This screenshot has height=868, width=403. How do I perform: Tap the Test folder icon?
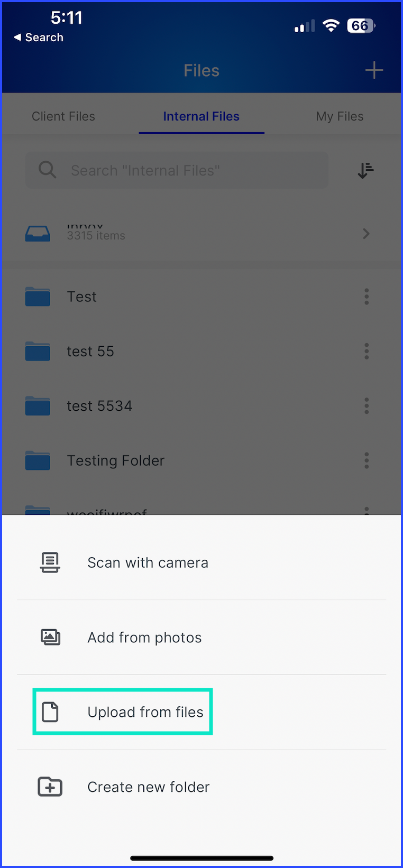pos(38,297)
